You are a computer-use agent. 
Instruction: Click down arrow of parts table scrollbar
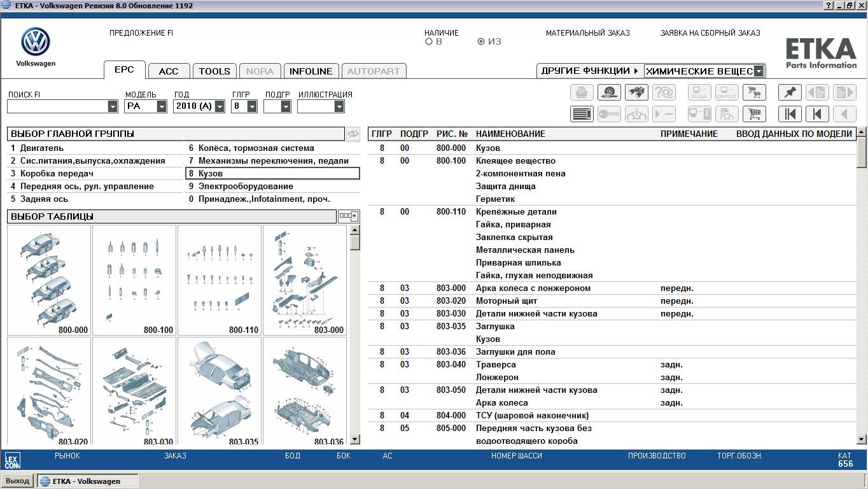[x=862, y=439]
